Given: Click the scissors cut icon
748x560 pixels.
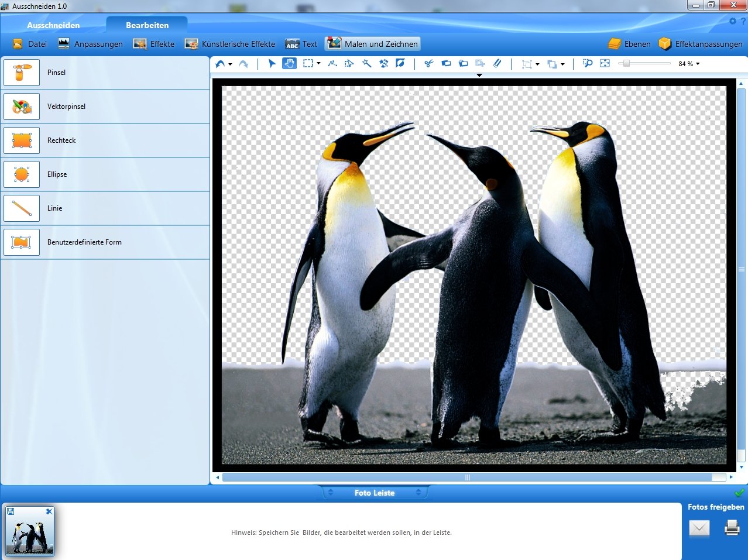Looking at the screenshot, I should tap(428, 63).
